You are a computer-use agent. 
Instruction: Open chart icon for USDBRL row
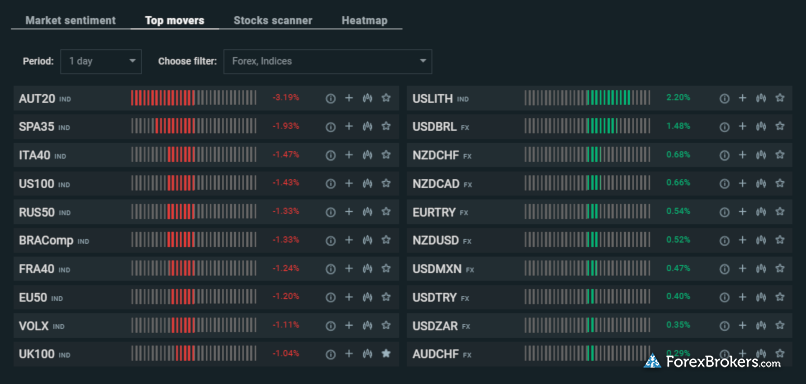pyautogui.click(x=761, y=126)
